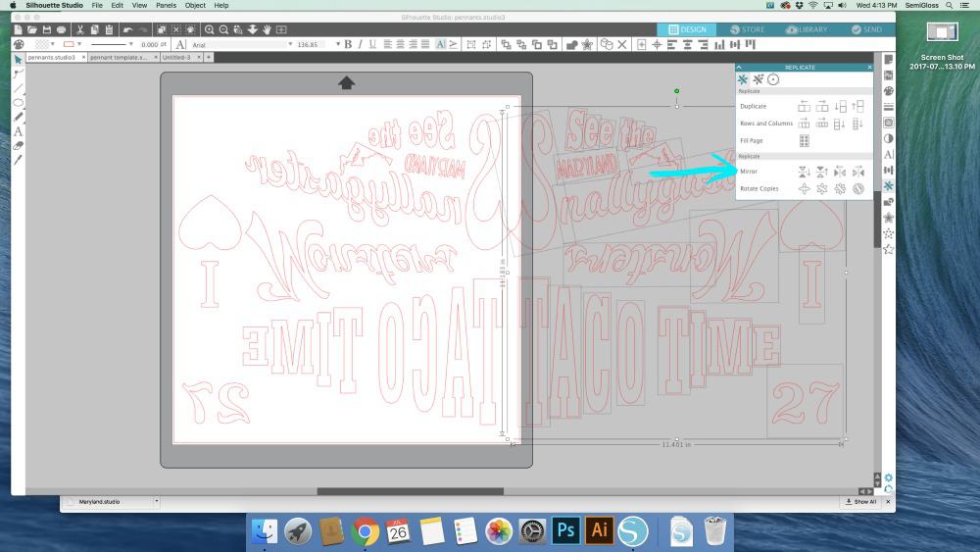Click the Delete X icon in top toolbar
The height and width of the screenshot is (552, 980).
[x=622, y=44]
